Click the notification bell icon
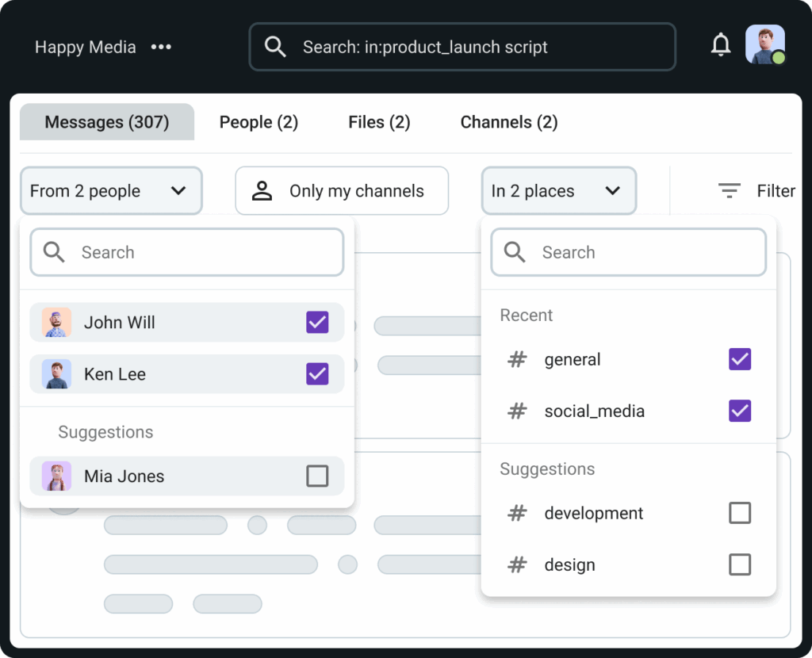Viewport: 812px width, 658px height. (720, 46)
